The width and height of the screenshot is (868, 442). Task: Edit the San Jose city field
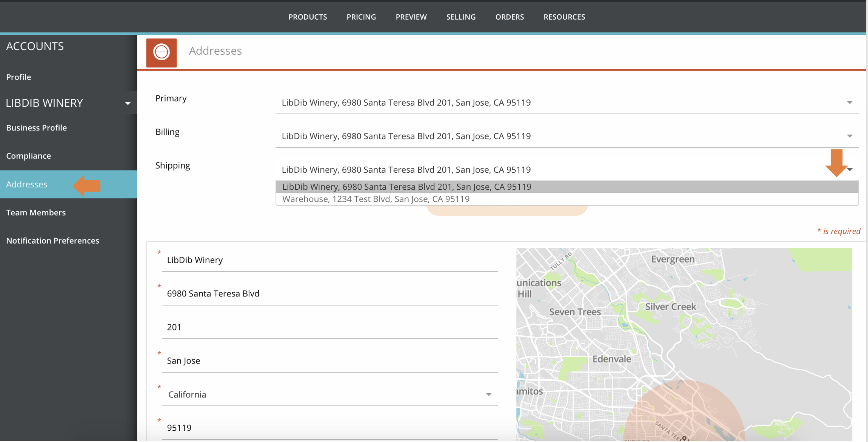point(330,361)
